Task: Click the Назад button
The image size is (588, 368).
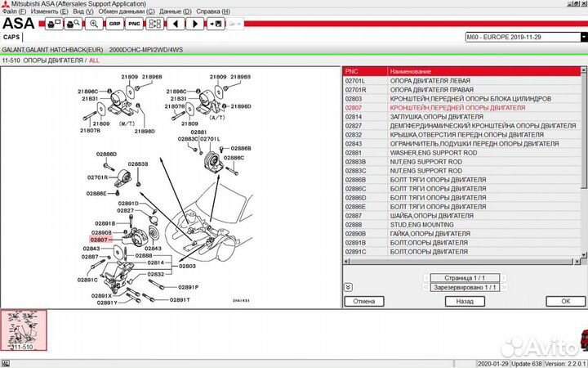Action: point(464,301)
